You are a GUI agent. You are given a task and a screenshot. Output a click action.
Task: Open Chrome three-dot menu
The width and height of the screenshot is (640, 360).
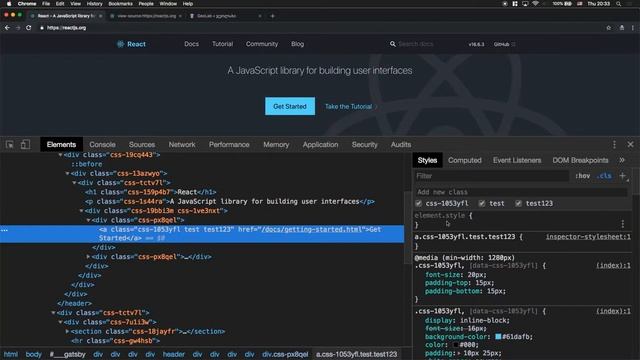coord(633,28)
